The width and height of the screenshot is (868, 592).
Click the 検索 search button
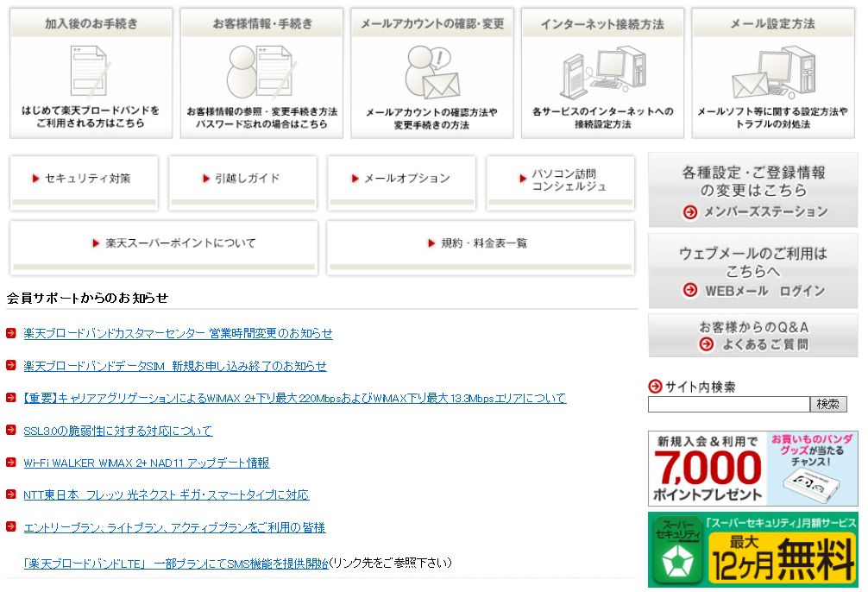click(828, 404)
